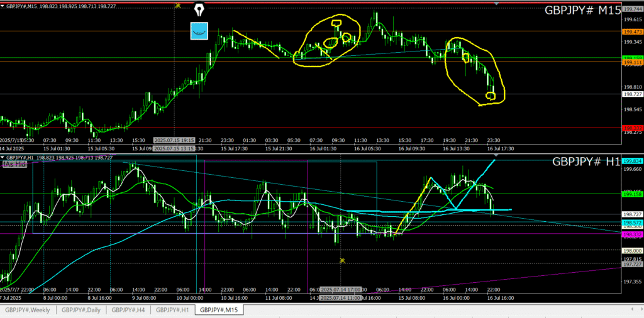Click magenta 198.332 label on H1 chart
Screen dimensions: 644x318
633,234
